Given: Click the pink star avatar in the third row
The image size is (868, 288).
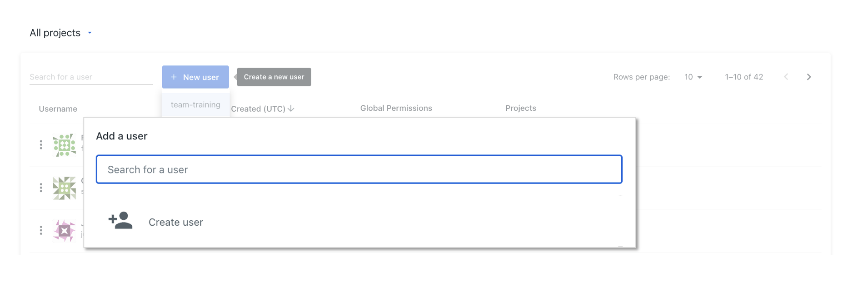Looking at the screenshot, I should [65, 231].
